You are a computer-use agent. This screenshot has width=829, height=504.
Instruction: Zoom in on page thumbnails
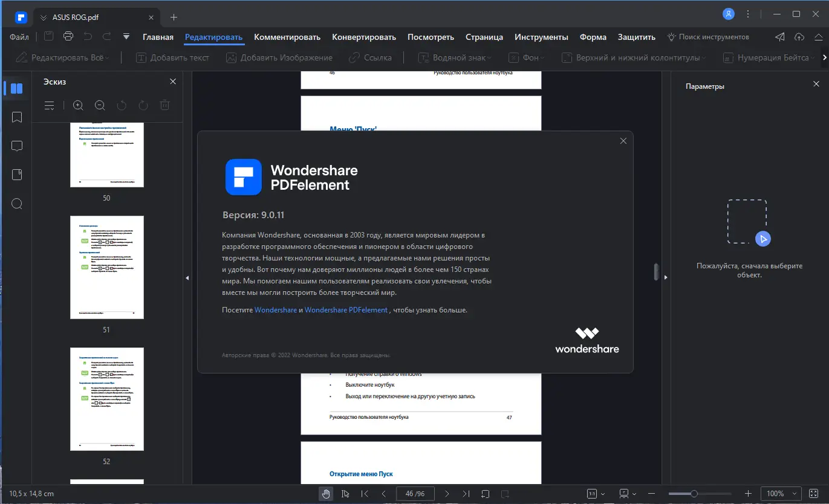tap(78, 105)
